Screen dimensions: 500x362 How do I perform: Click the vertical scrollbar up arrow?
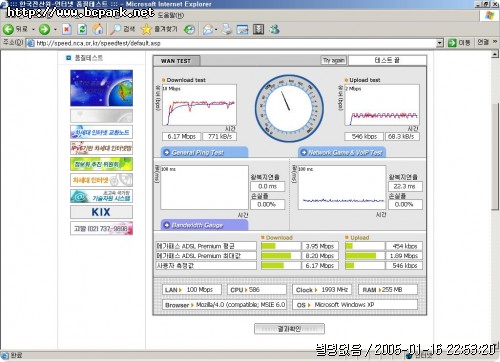click(495, 54)
